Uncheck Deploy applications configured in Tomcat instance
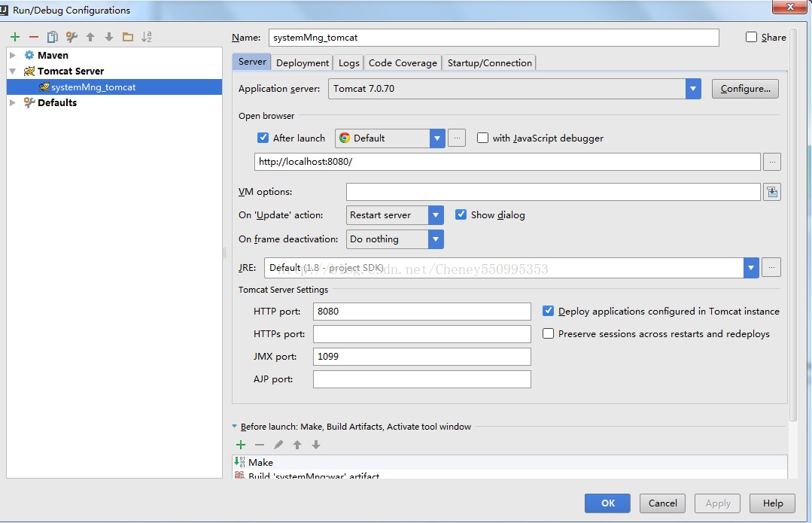The height and width of the screenshot is (523, 812). (548, 311)
